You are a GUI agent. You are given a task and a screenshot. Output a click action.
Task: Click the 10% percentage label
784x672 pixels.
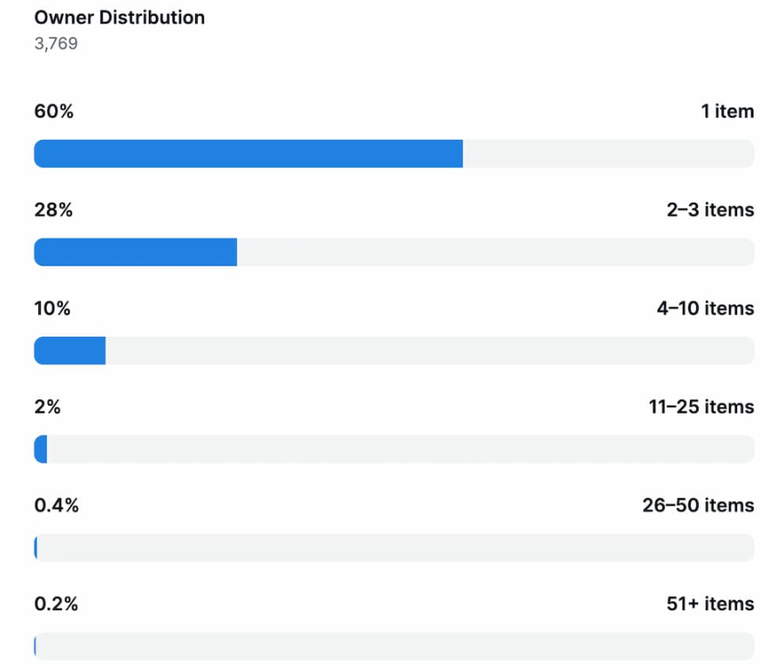coord(52,308)
